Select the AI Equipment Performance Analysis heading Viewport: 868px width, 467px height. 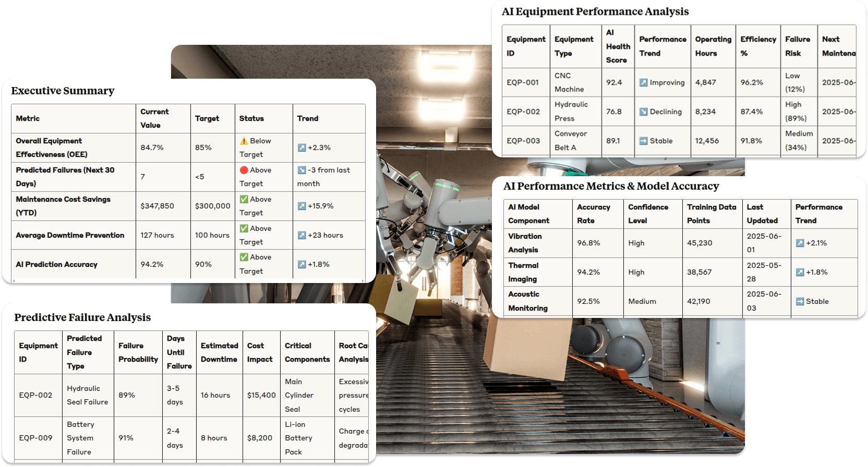(595, 11)
